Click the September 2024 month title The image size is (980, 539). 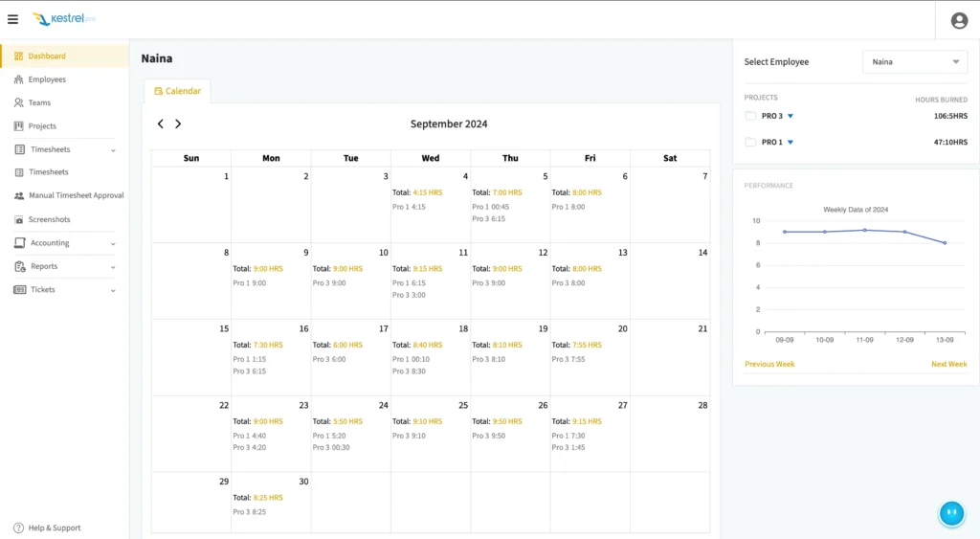point(449,124)
